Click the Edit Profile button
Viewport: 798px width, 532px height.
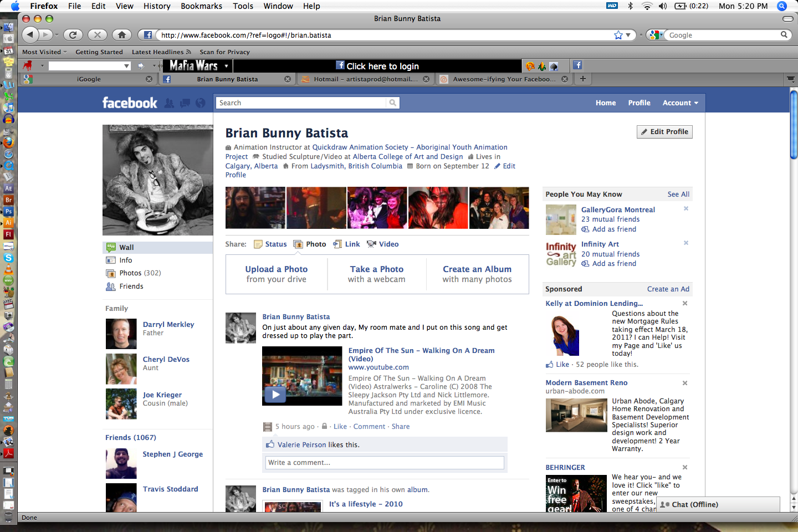coord(664,132)
